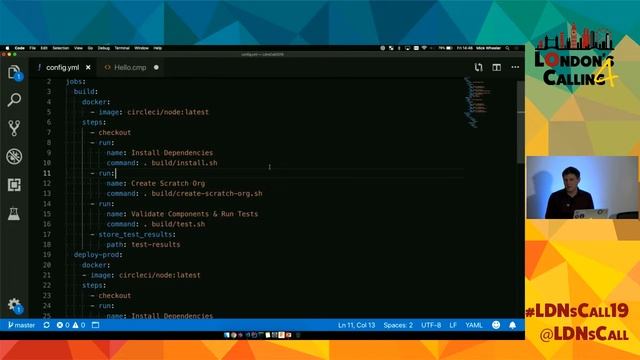Switch to the Hello.cmp tab
This screenshot has height=360, width=640.
click(130, 67)
